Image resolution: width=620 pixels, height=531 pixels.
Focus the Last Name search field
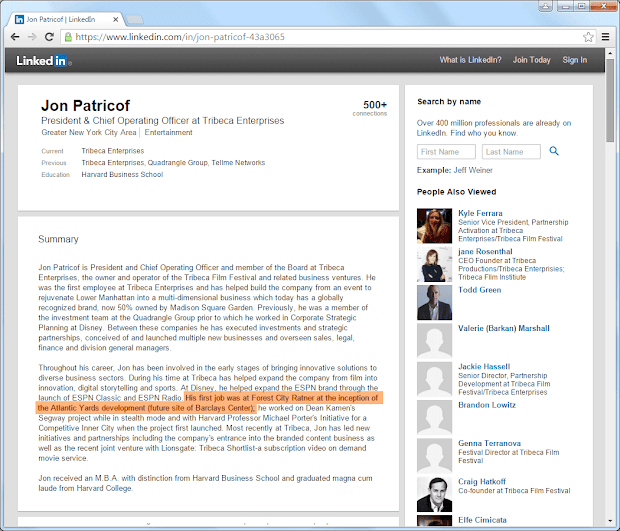(x=511, y=152)
